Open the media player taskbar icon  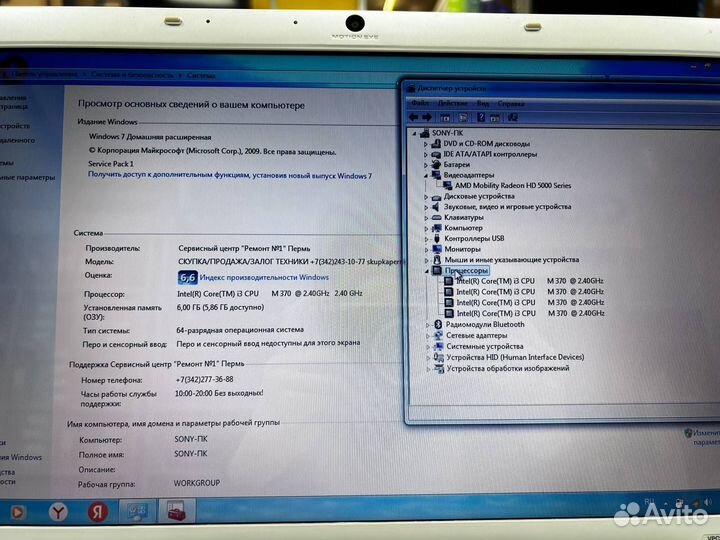[x=17, y=512]
